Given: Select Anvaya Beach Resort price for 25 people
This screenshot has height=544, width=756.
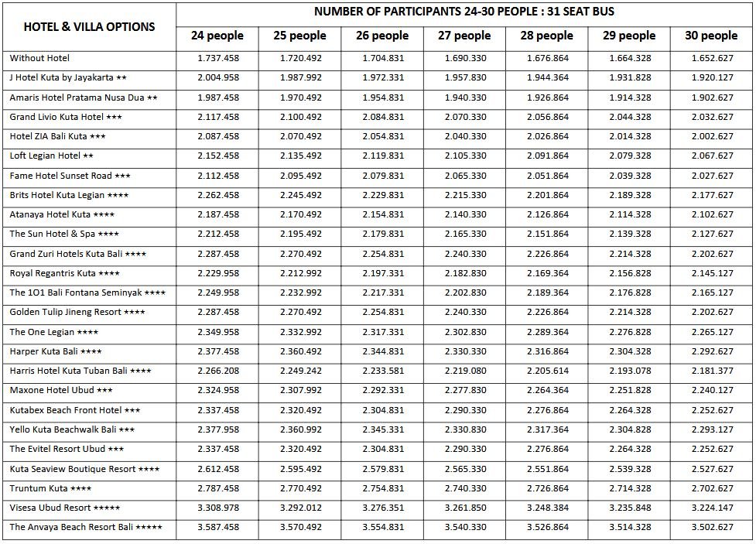Looking at the screenshot, I should [301, 527].
